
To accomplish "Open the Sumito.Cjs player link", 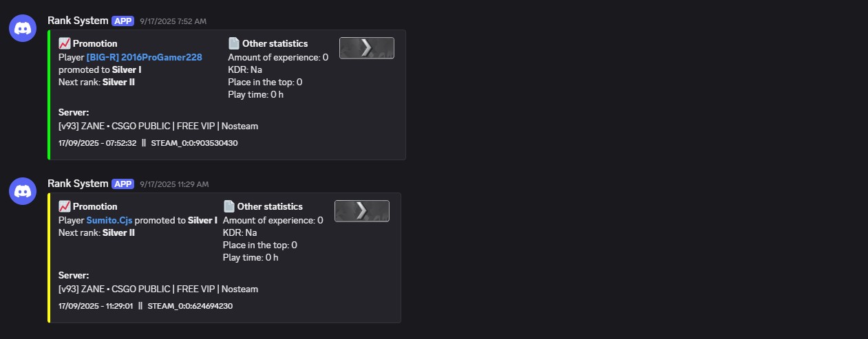I will pos(109,221).
